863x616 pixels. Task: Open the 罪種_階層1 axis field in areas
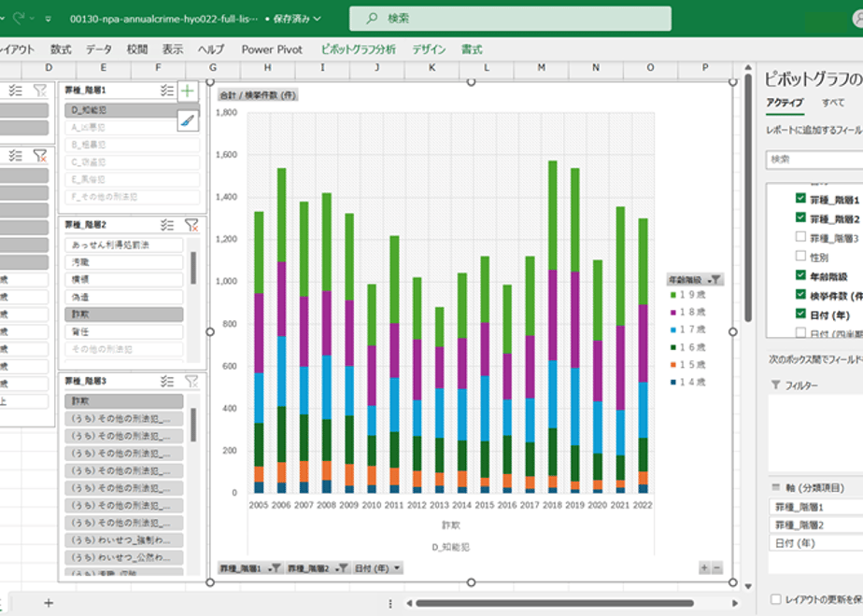click(x=815, y=507)
